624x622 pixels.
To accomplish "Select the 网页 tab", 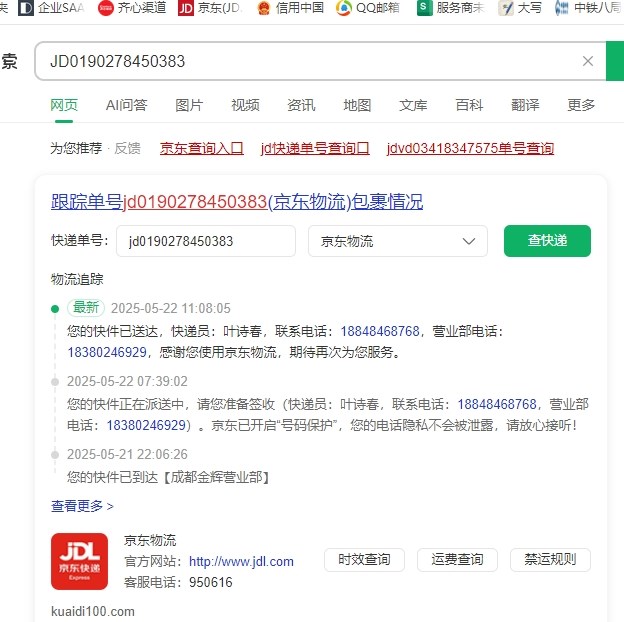I will click(x=64, y=105).
